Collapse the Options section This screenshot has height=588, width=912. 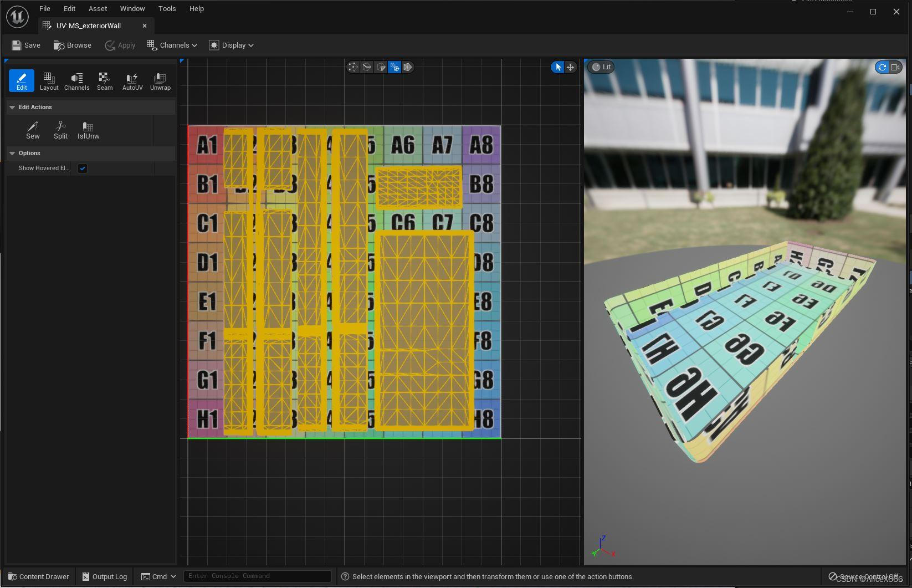pos(12,153)
